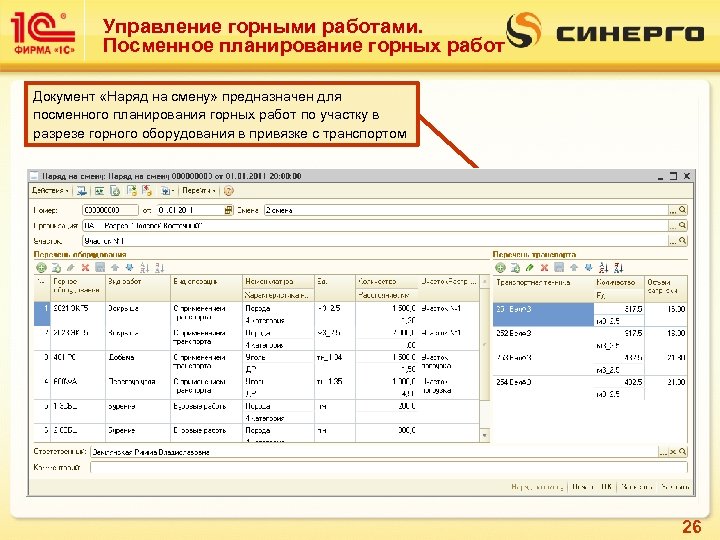Viewport: 720px width, 540px height.
Task: Select the highlighted first БелАЗ transport row
Action: (544, 314)
